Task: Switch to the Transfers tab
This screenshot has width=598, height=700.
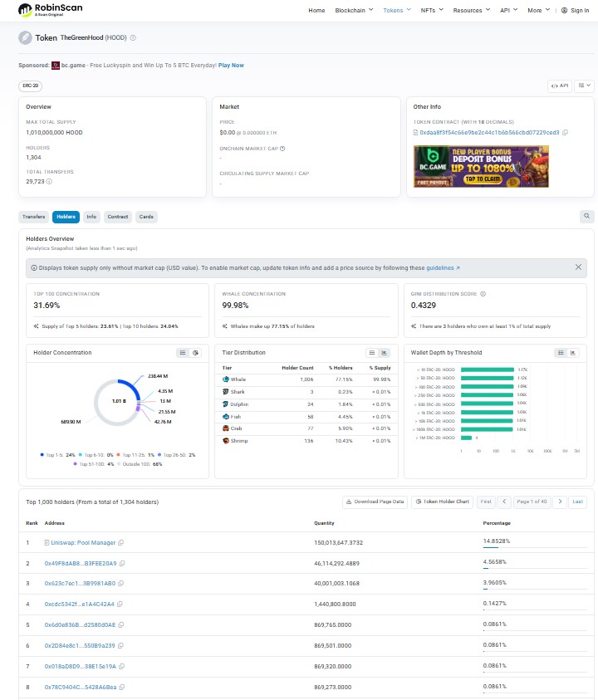Action: 33,217
